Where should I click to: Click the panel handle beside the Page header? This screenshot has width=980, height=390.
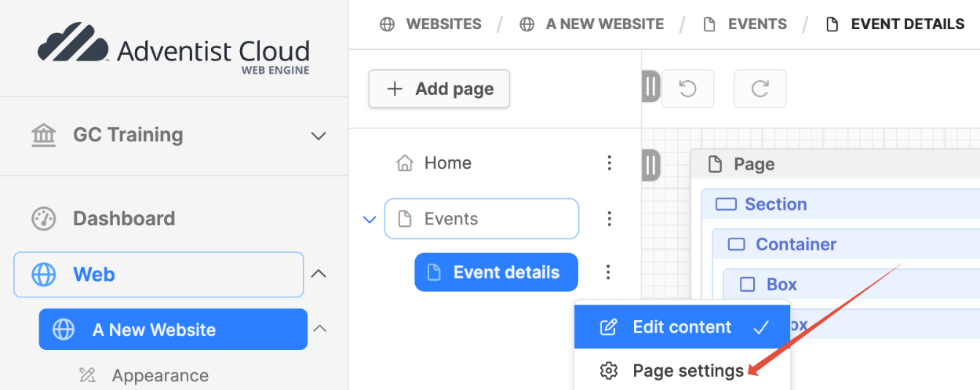[651, 166]
